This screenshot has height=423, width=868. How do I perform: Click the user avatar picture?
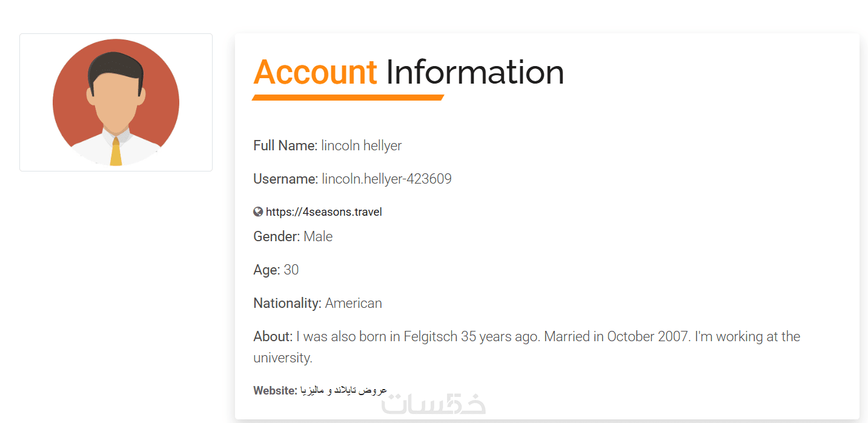(x=116, y=102)
